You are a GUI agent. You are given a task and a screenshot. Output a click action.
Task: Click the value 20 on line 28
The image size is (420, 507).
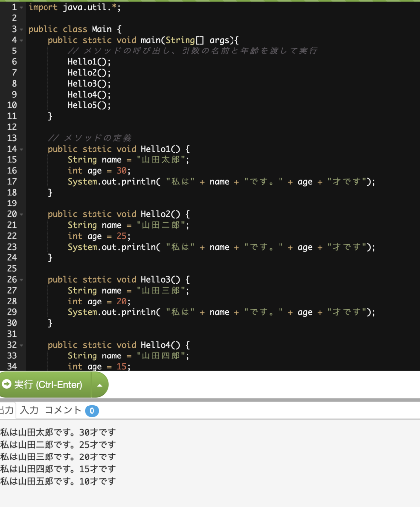coord(122,301)
